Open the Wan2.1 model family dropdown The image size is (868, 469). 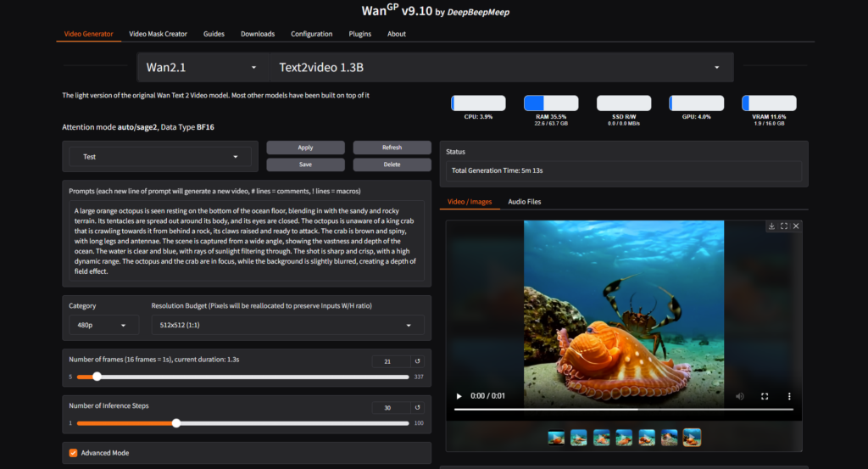[203, 67]
